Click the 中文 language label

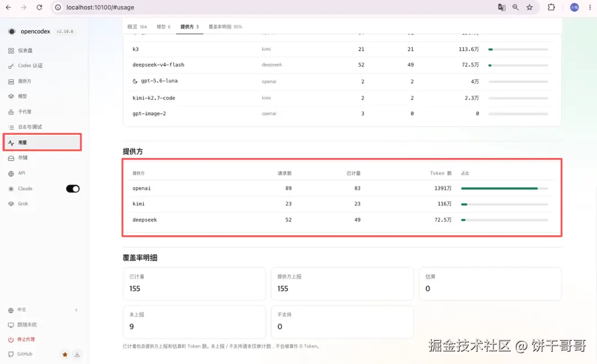click(x=22, y=310)
